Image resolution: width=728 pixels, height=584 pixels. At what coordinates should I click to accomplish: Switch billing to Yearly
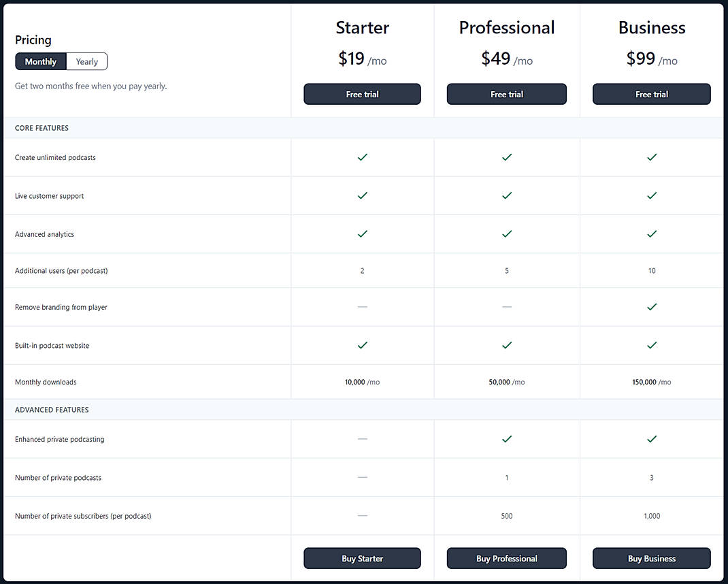pos(86,61)
